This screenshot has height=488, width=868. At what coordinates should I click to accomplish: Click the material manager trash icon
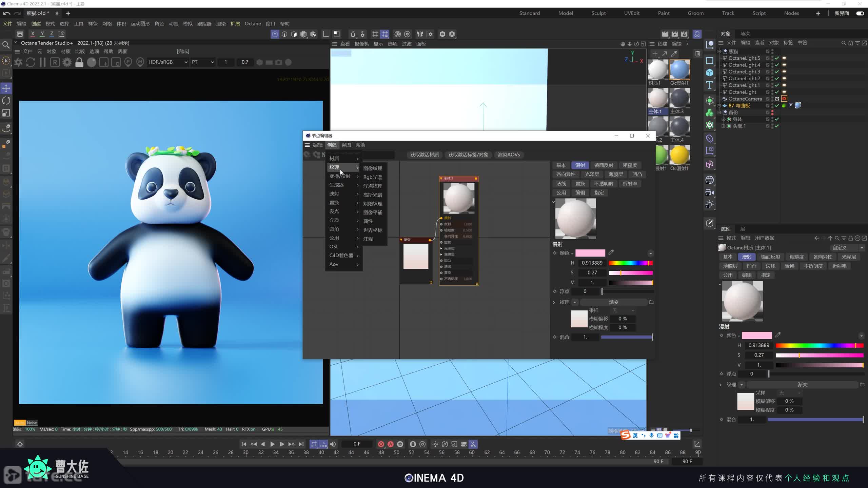point(697,54)
